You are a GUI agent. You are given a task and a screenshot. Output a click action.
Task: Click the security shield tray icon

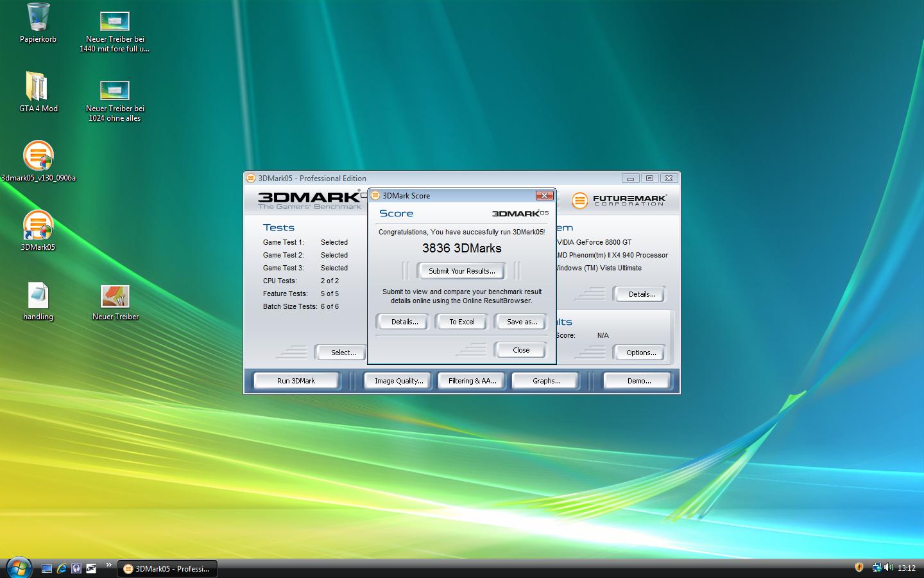click(x=859, y=567)
